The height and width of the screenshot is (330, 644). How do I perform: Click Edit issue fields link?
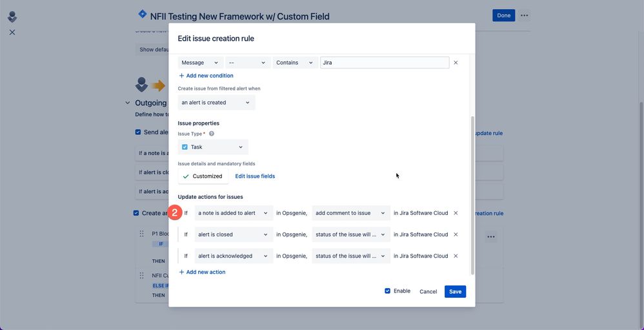255,176
